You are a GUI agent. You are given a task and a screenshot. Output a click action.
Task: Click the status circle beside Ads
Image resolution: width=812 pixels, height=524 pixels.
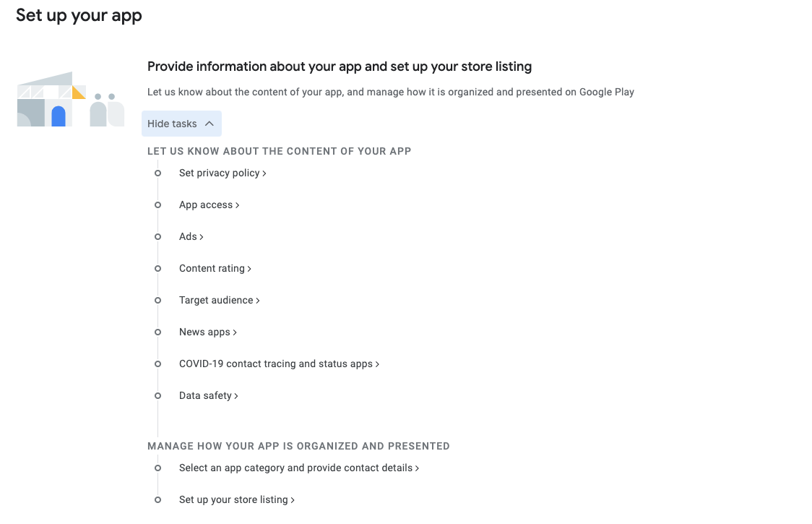(x=157, y=237)
